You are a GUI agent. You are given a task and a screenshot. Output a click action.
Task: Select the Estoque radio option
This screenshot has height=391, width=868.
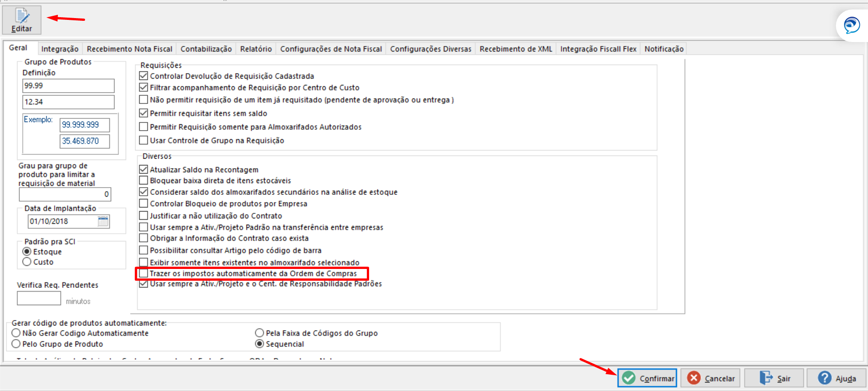point(27,251)
